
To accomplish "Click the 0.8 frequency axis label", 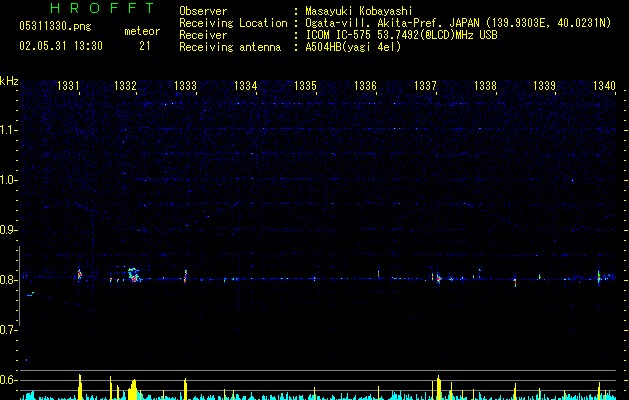I will pos(9,280).
